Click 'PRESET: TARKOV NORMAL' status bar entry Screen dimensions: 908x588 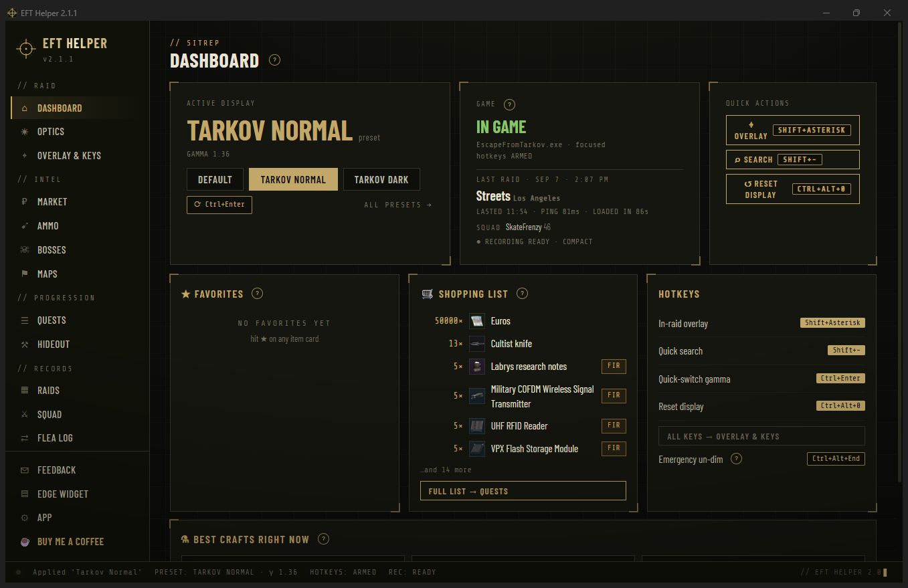227,572
